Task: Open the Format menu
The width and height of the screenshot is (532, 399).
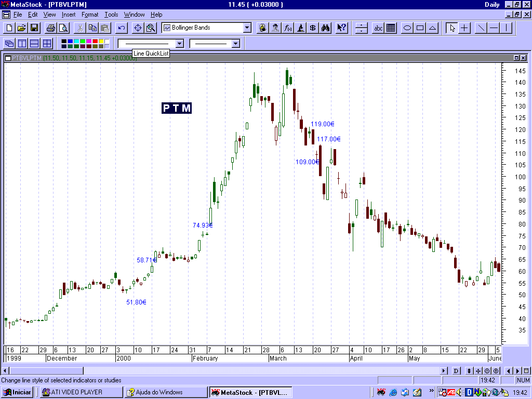Action: click(90, 15)
